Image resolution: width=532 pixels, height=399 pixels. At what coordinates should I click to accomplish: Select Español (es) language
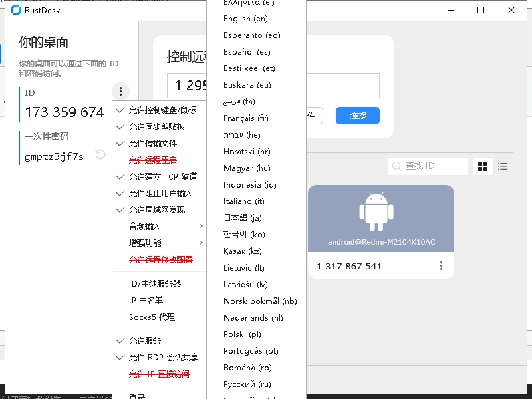coord(257,52)
